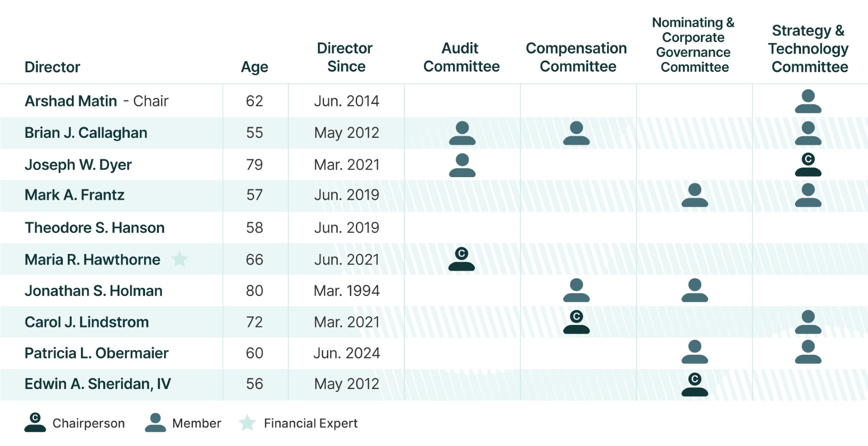Click Jonathan S. Holman's Compensation Committee member icon
The height and width of the screenshot is (446, 868).
tap(576, 290)
